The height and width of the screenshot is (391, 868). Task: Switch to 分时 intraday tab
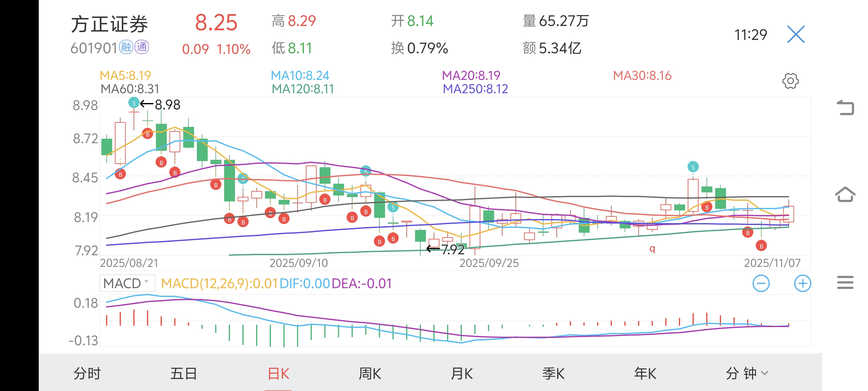pos(87,373)
